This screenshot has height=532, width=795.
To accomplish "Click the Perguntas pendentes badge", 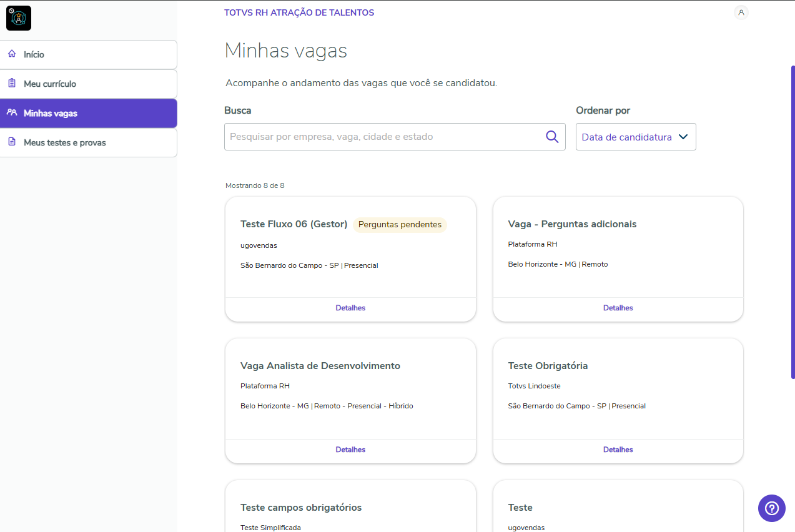I will point(400,225).
